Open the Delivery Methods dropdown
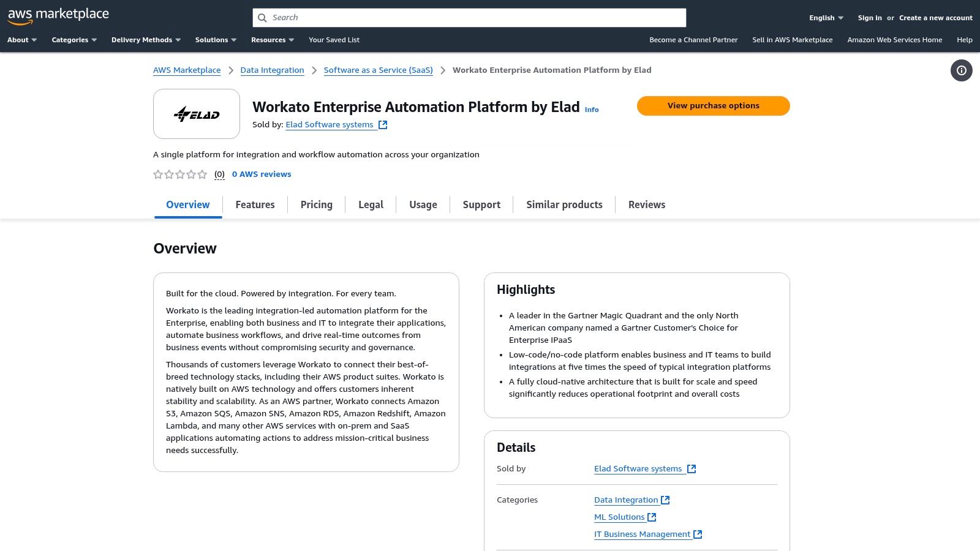Image resolution: width=980 pixels, height=551 pixels. [145, 40]
